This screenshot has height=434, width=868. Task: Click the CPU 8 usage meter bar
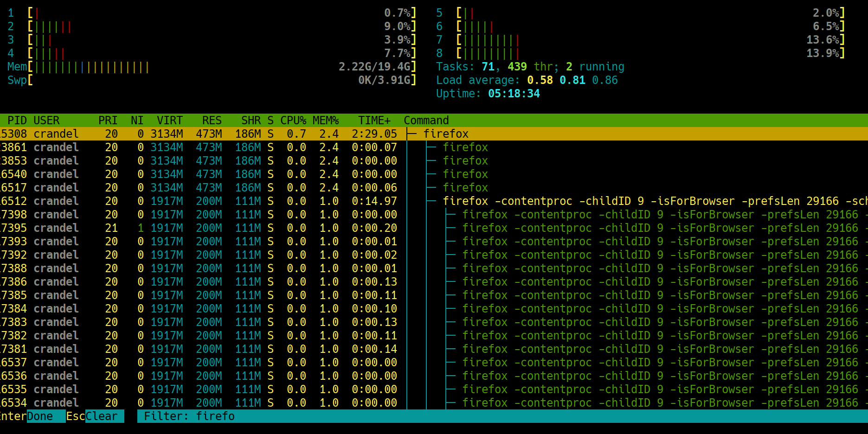pyautogui.click(x=641, y=53)
